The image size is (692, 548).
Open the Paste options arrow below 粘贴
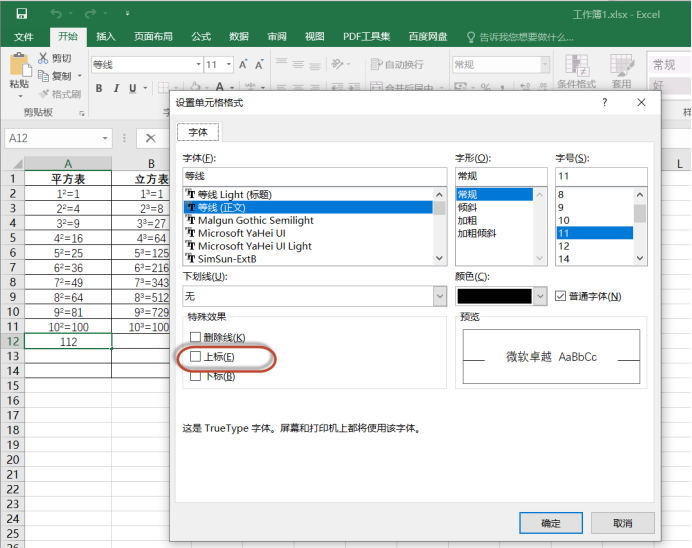(20, 96)
